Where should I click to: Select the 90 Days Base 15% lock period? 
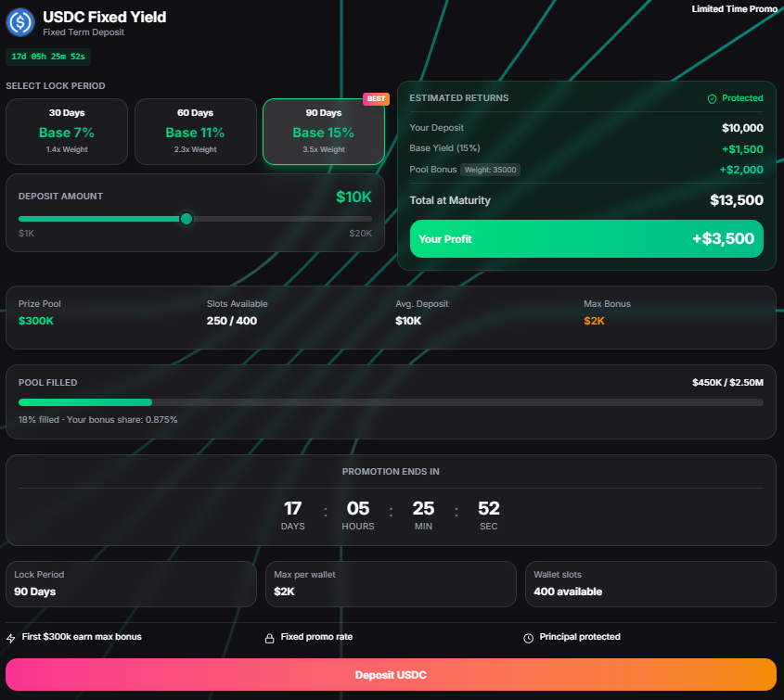coord(324,132)
